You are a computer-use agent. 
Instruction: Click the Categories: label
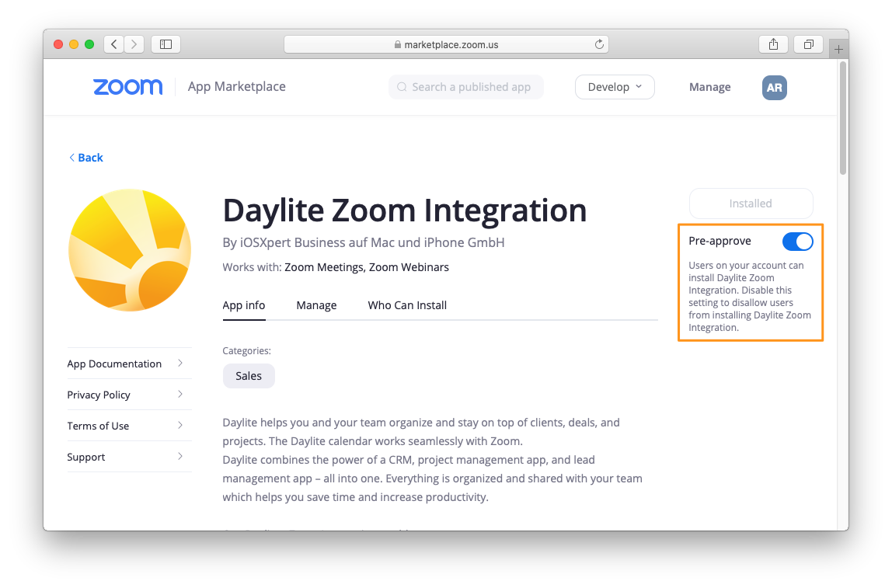click(x=247, y=351)
